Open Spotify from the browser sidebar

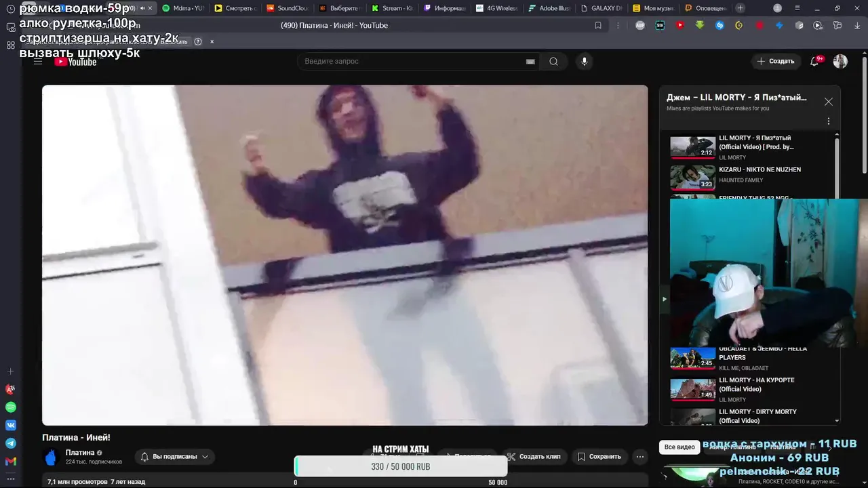pyautogui.click(x=10, y=407)
